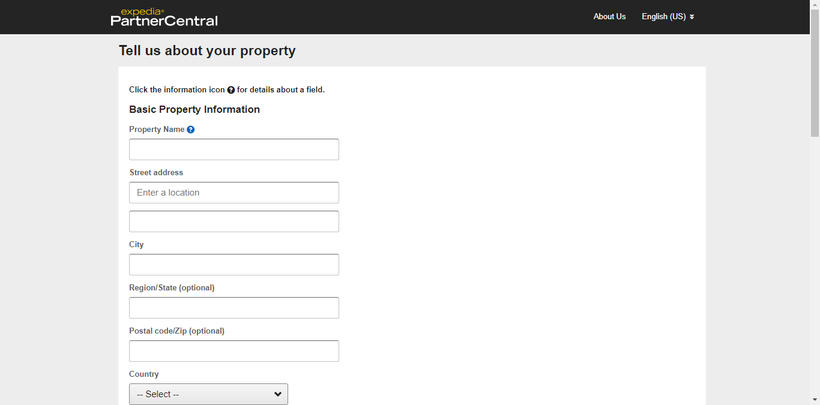The image size is (820, 405).
Task: Click the double-chevron icon beside English (US)
Action: (x=691, y=17)
